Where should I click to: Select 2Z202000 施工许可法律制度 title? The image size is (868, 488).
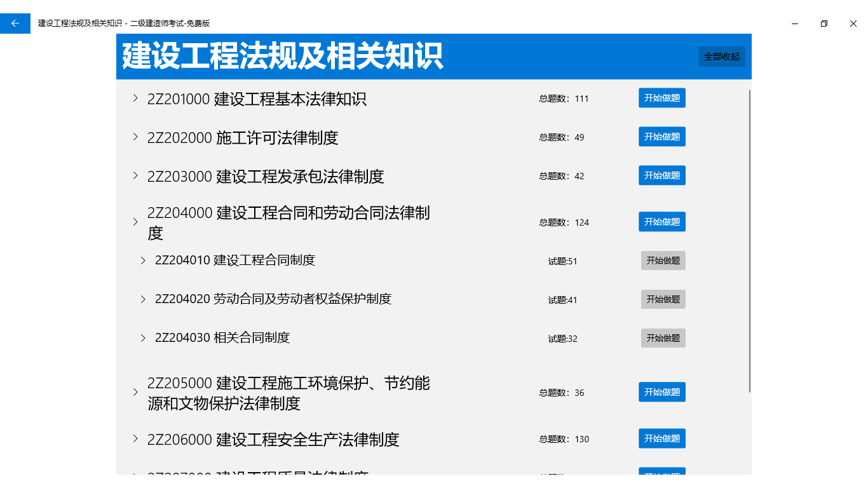(x=243, y=138)
